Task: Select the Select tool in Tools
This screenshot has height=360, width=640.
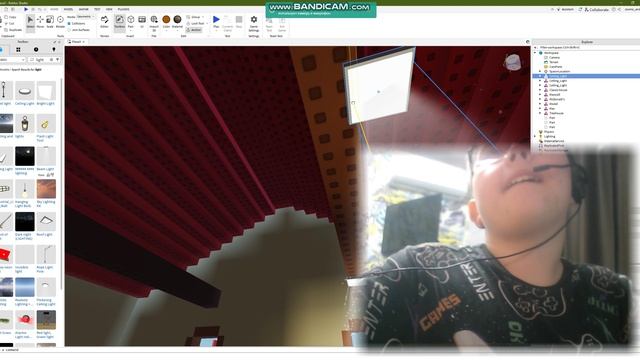Action: point(30,22)
